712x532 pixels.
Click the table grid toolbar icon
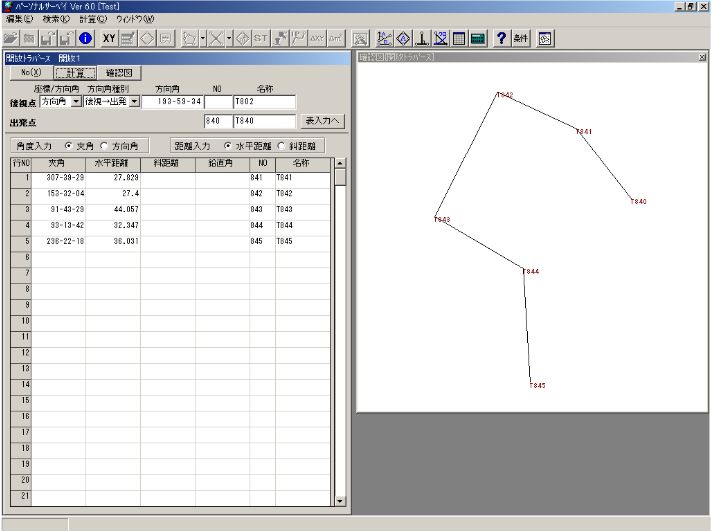pos(459,38)
